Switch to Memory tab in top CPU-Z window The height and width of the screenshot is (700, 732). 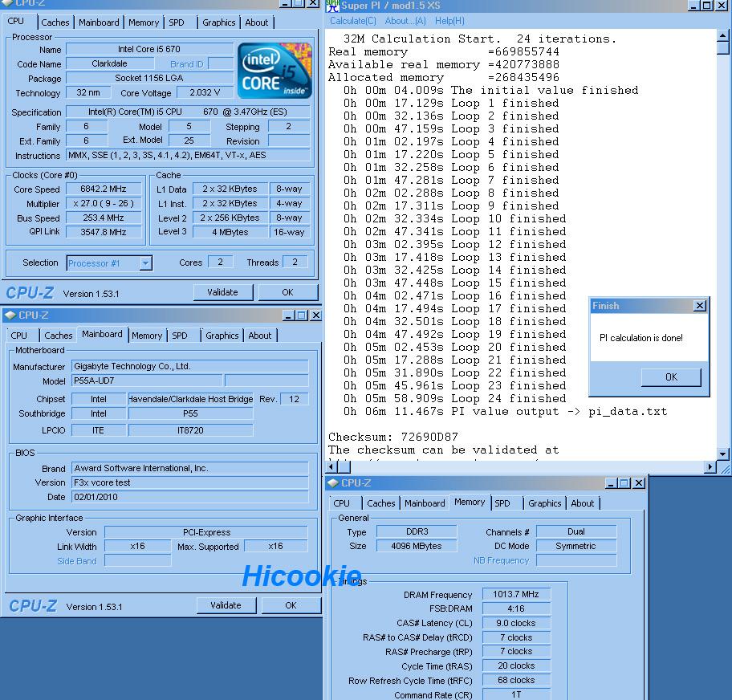(144, 22)
